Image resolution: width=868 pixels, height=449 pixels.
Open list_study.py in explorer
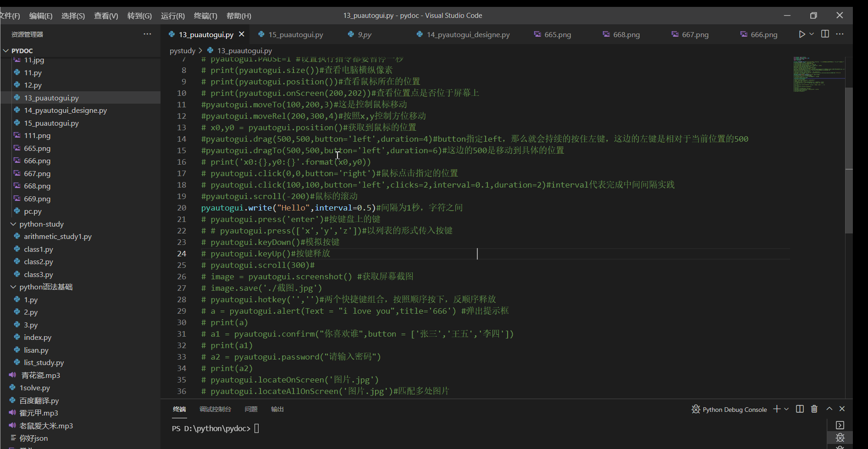pyautogui.click(x=44, y=362)
